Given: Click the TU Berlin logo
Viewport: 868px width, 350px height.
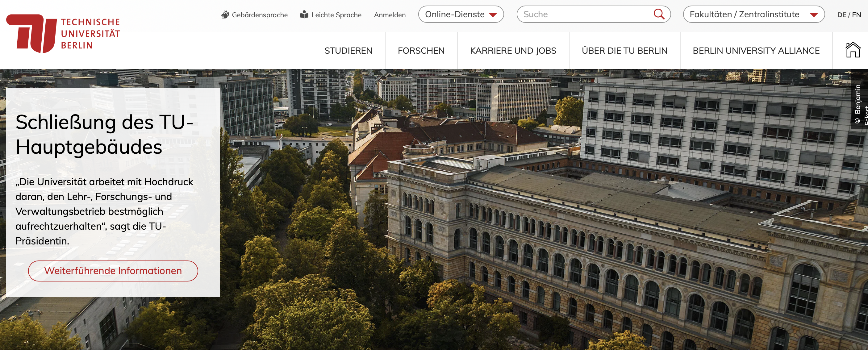Looking at the screenshot, I should 63,33.
